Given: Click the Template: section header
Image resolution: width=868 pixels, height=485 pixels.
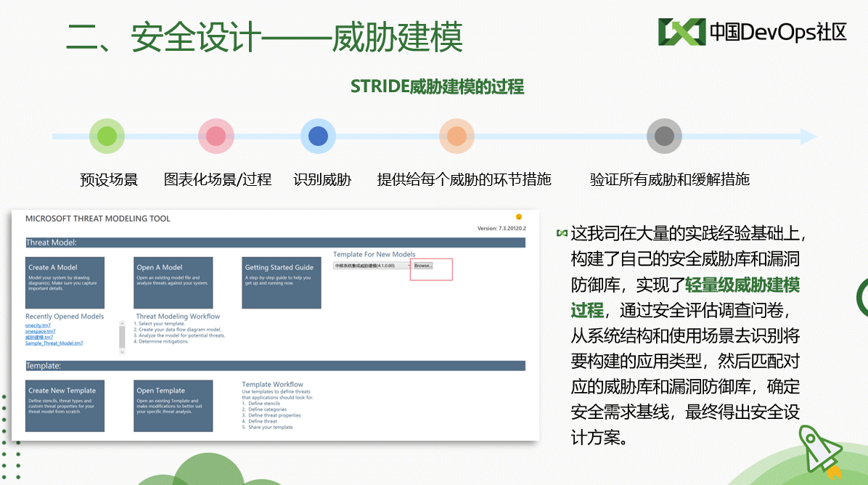Looking at the screenshot, I should click(275, 366).
